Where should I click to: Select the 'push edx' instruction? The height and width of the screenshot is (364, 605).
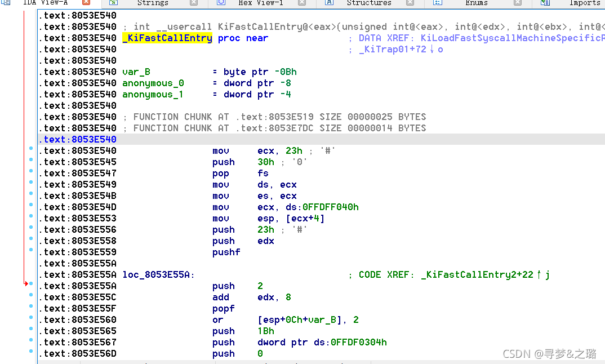point(243,241)
